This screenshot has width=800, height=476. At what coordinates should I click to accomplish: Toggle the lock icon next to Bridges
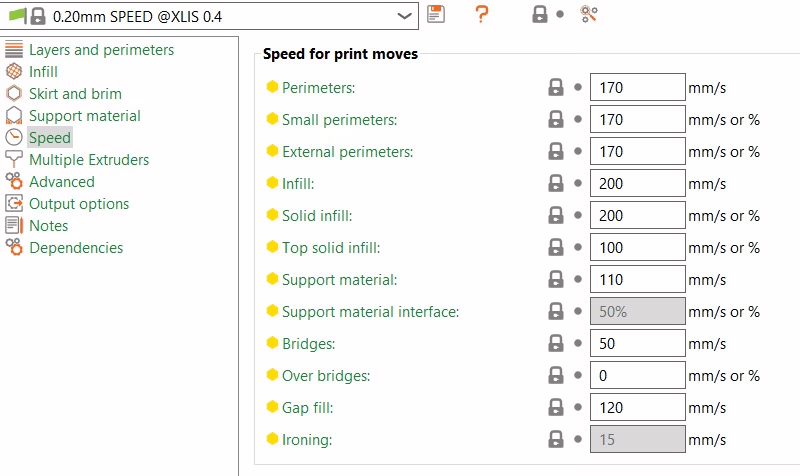click(555, 344)
